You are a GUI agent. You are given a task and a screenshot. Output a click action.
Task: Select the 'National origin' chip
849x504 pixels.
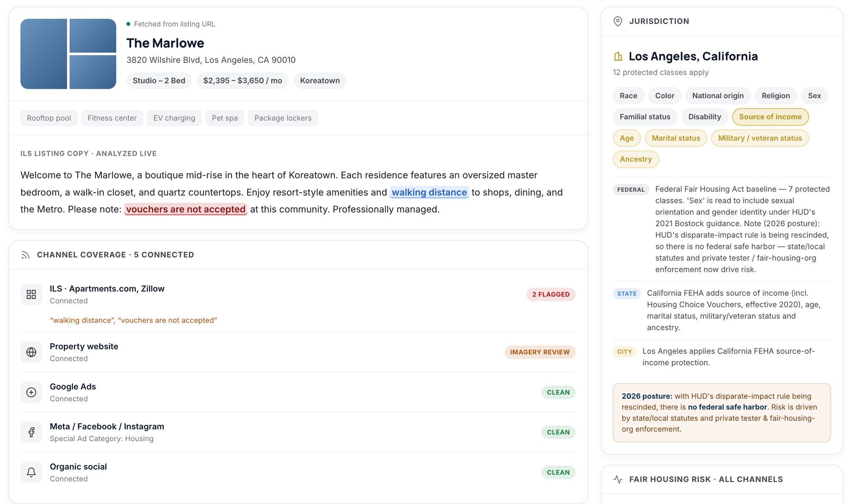(x=718, y=95)
